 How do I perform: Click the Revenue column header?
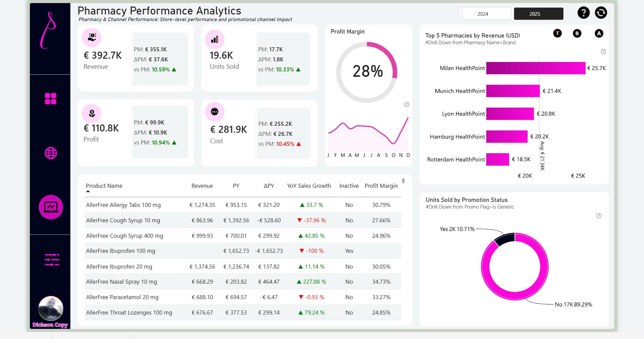[x=202, y=186]
